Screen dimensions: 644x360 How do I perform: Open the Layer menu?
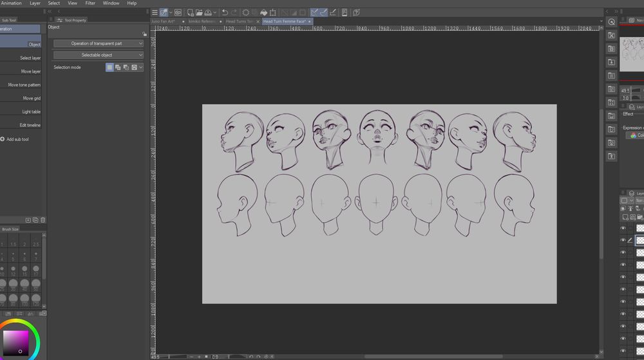(x=35, y=3)
